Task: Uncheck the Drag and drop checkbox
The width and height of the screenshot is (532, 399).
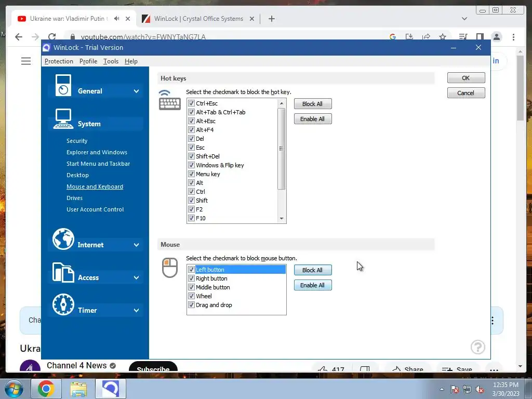Action: tap(191, 304)
